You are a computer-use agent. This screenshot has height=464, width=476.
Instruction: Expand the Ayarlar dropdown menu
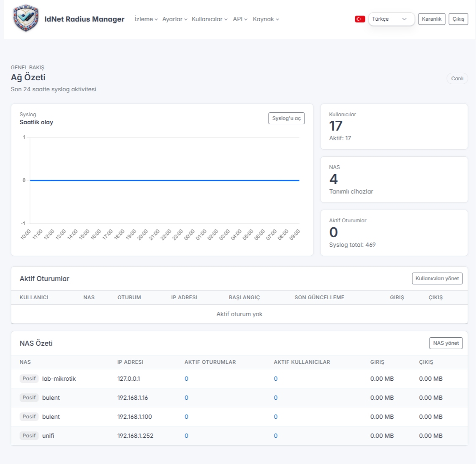click(x=174, y=19)
